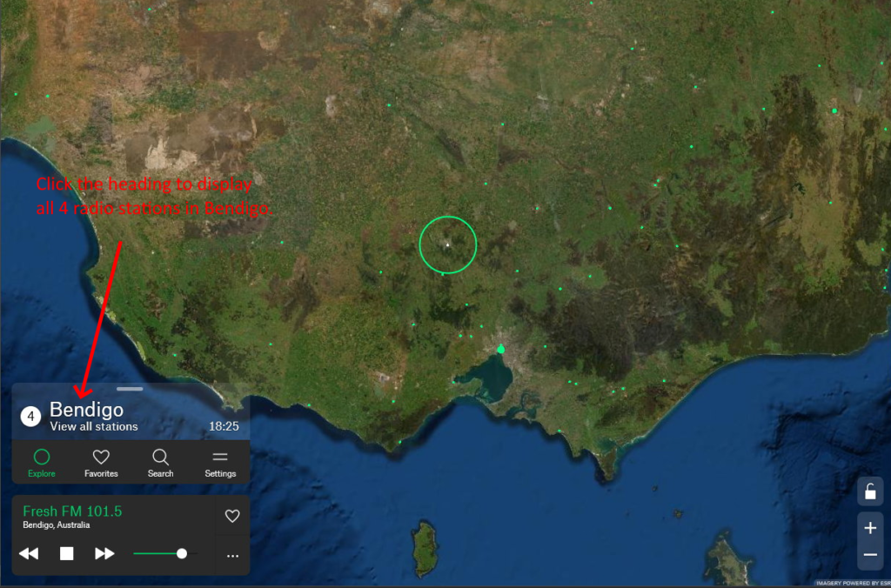
Task: Click the Bendigo heading to view stations
Action: point(86,410)
